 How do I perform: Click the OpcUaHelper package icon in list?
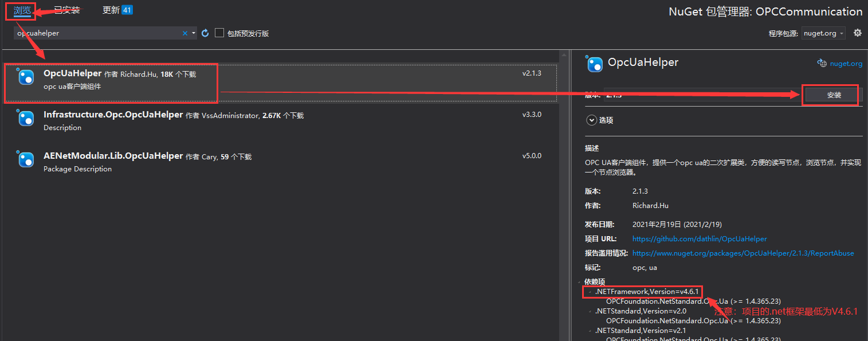pos(26,77)
